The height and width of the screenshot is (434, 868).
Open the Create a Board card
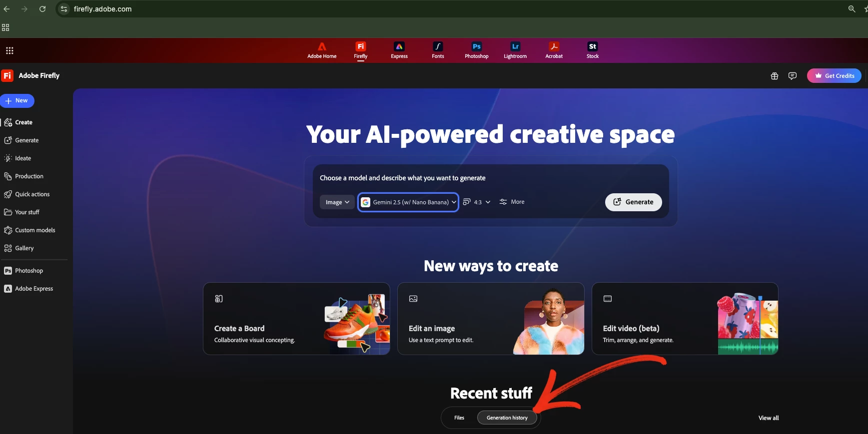click(296, 319)
